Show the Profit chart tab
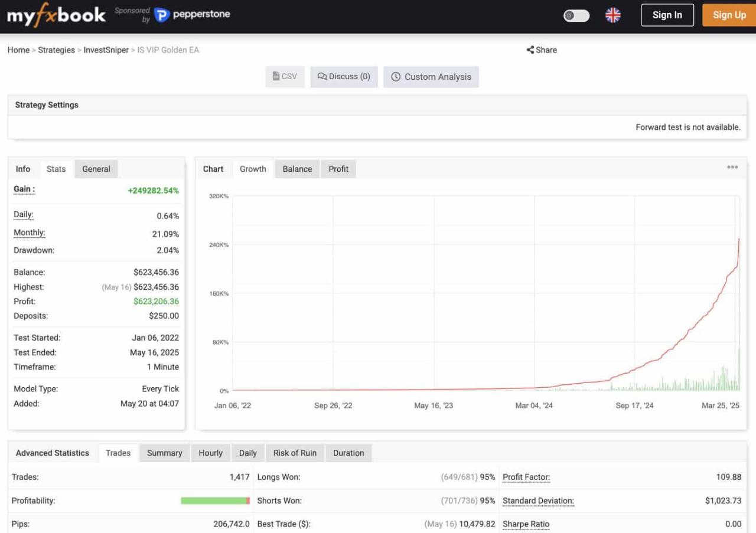The width and height of the screenshot is (756, 533). pos(338,169)
